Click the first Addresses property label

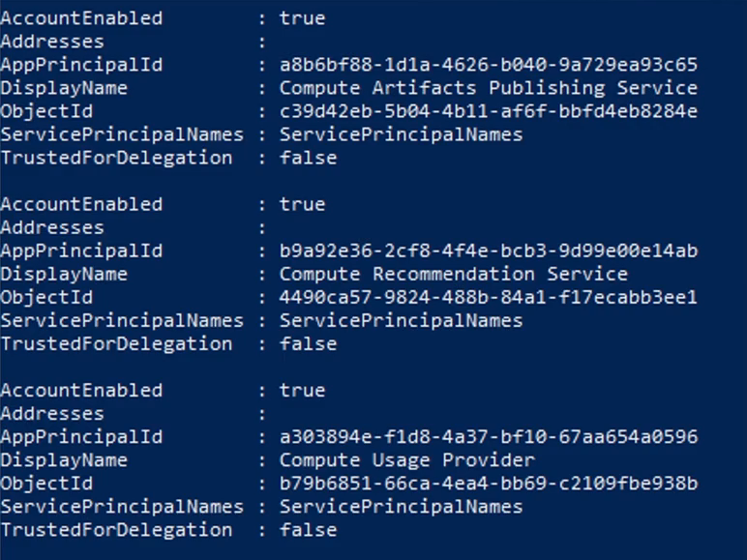pos(52,42)
